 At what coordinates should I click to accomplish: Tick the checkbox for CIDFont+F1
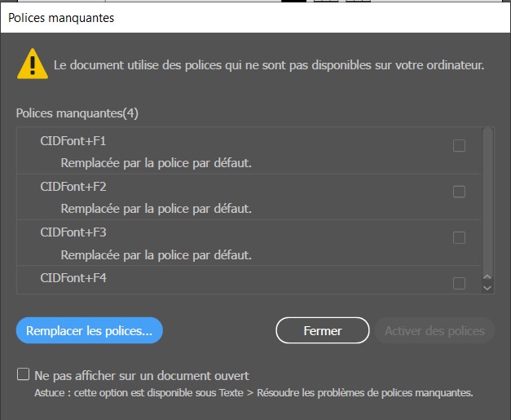459,146
